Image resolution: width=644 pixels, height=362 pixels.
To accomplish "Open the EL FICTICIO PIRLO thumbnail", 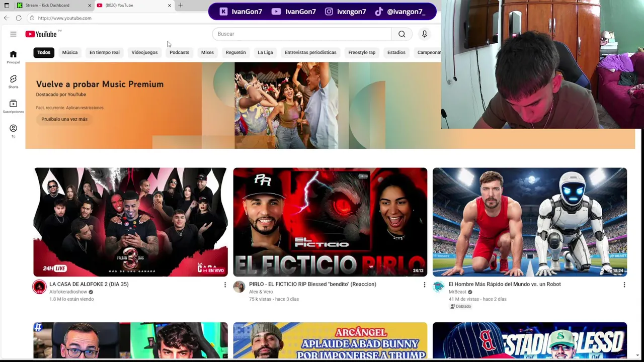I will 330,222.
